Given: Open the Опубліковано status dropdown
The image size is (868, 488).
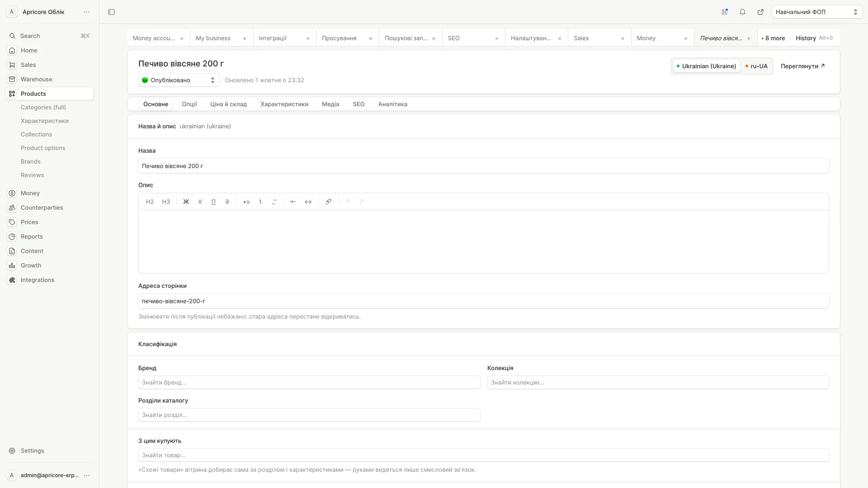Looking at the screenshot, I should tap(179, 80).
